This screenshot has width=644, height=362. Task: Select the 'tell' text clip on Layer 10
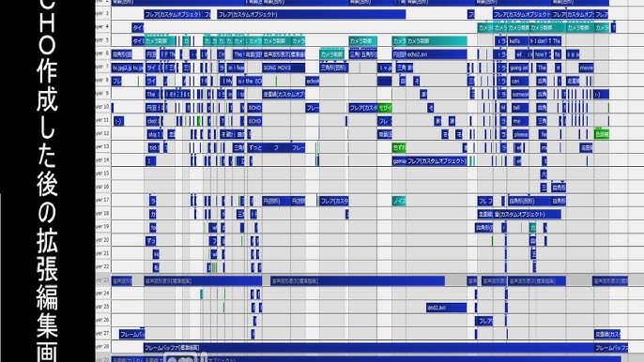click(x=520, y=108)
